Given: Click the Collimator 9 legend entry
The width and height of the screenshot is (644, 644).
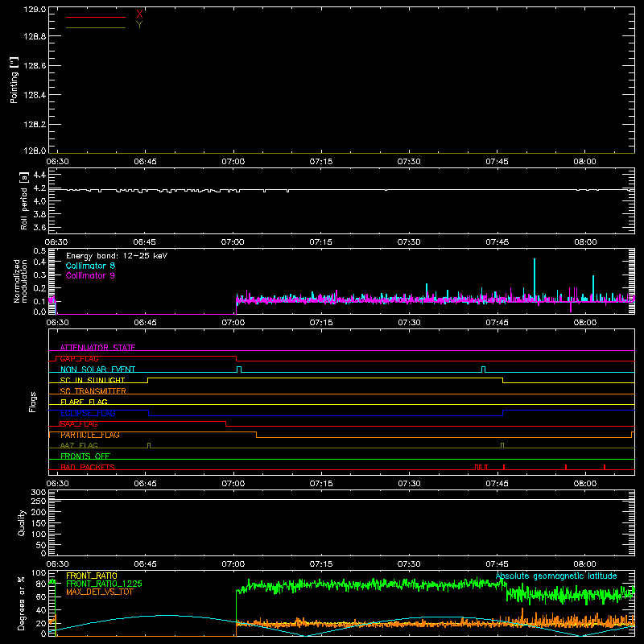Looking at the screenshot, I should [x=90, y=275].
